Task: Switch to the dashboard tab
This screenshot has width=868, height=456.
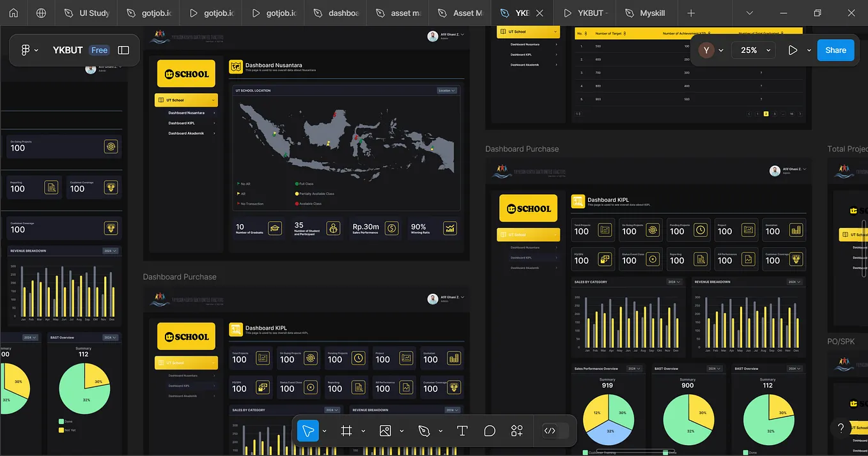Action: (x=336, y=13)
